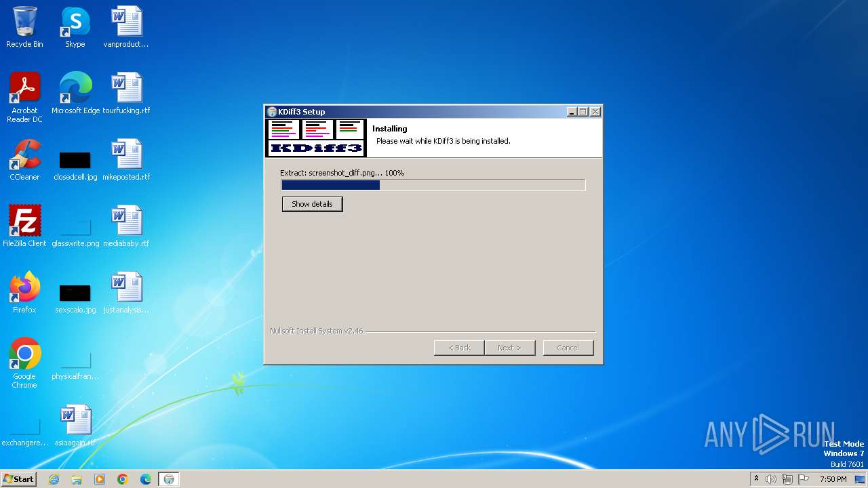Open the FileZilla Client shortcut
This screenshot has width=868, height=488.
(24, 226)
